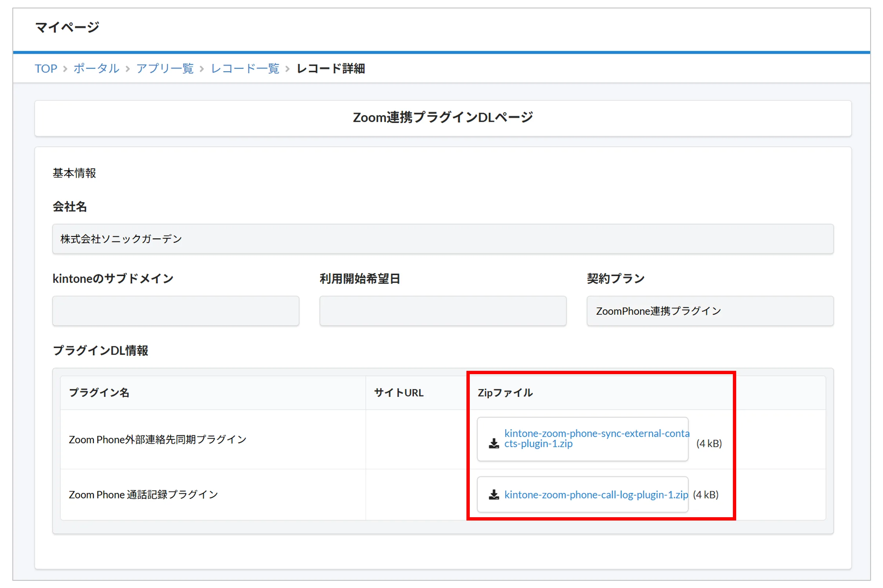Click the empty 利用開始希望日 field
This screenshot has height=588, width=883.
443,311
